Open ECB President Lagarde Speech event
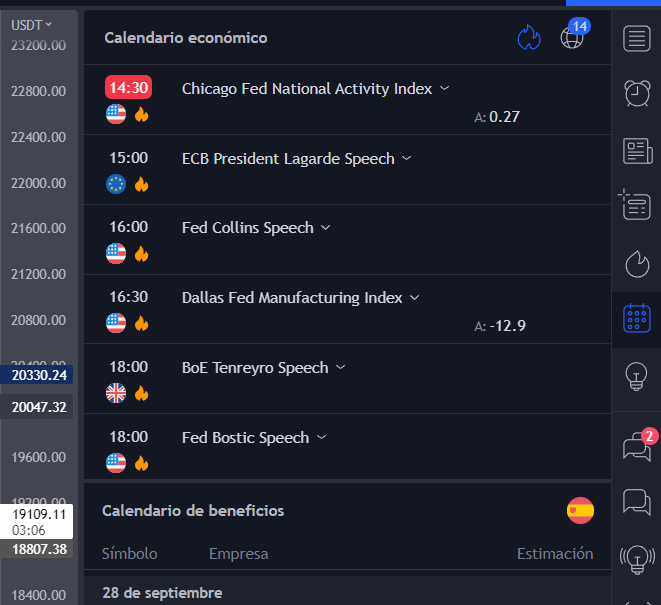This screenshot has width=661, height=605. (288, 159)
